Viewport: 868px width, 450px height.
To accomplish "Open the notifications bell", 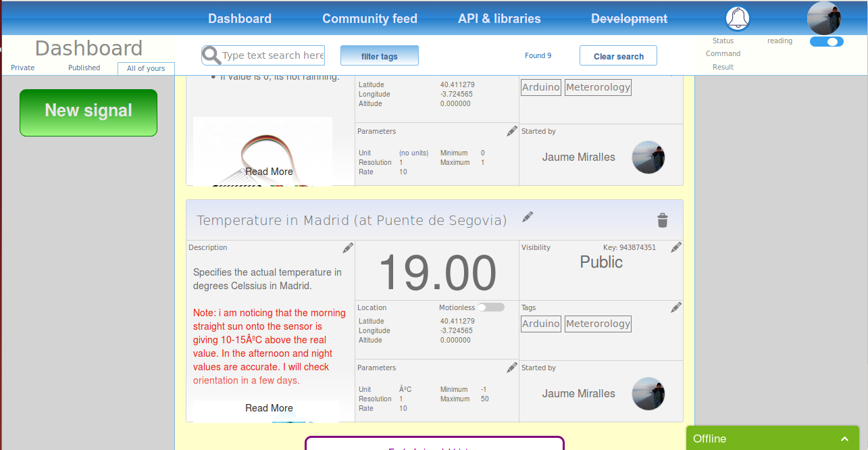I will tap(738, 18).
